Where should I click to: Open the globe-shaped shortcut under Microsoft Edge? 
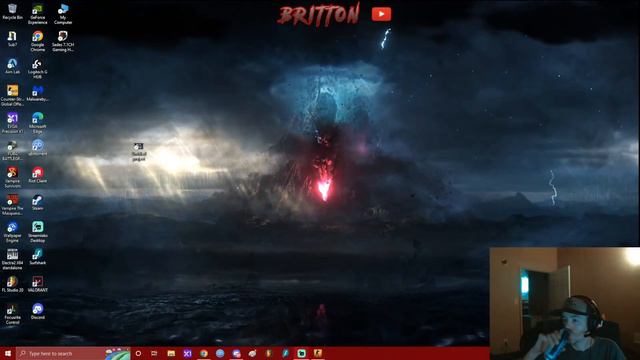pos(38,148)
